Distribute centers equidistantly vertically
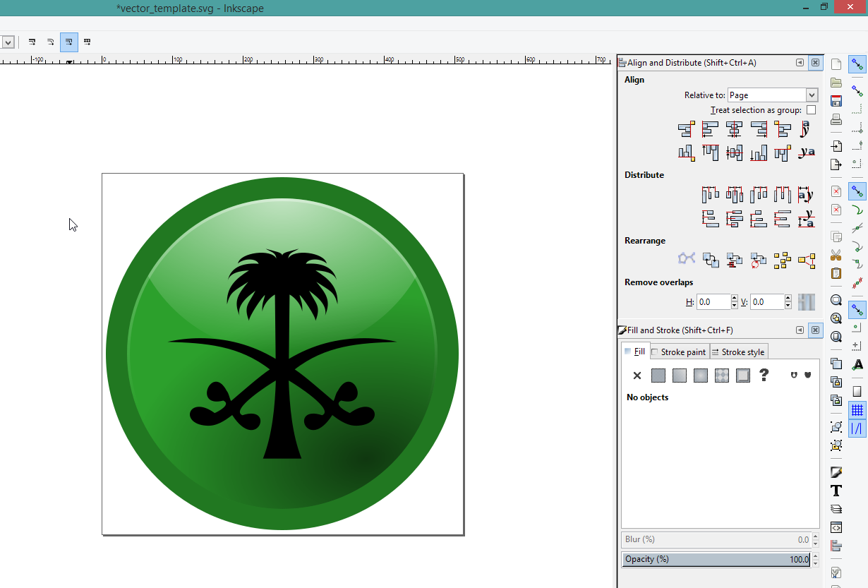868x588 pixels. point(734,219)
